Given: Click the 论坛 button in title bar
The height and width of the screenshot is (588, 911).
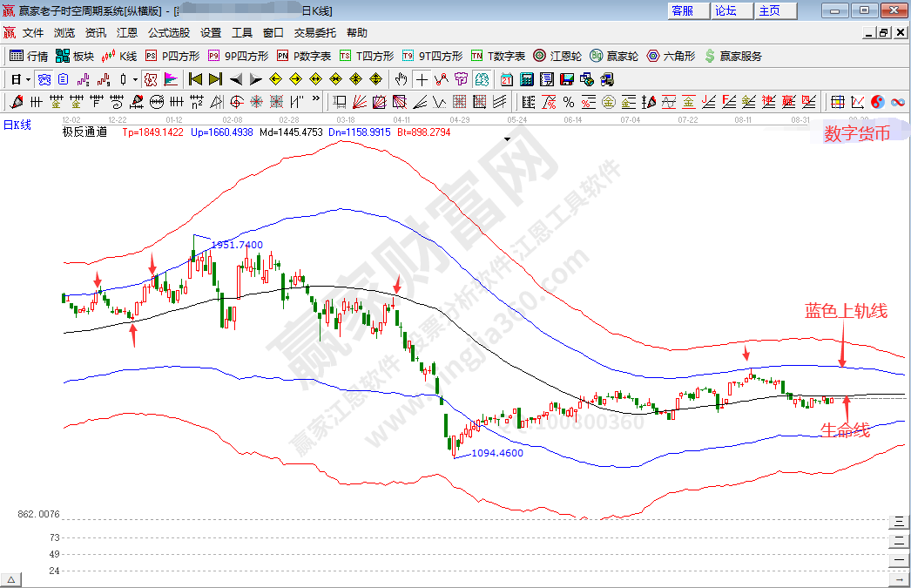Looking at the screenshot, I should coord(725,10).
